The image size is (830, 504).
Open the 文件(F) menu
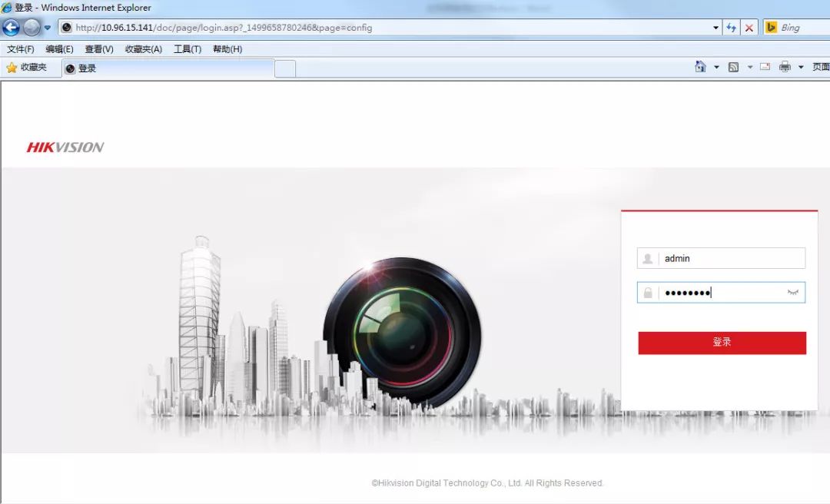tap(21, 49)
